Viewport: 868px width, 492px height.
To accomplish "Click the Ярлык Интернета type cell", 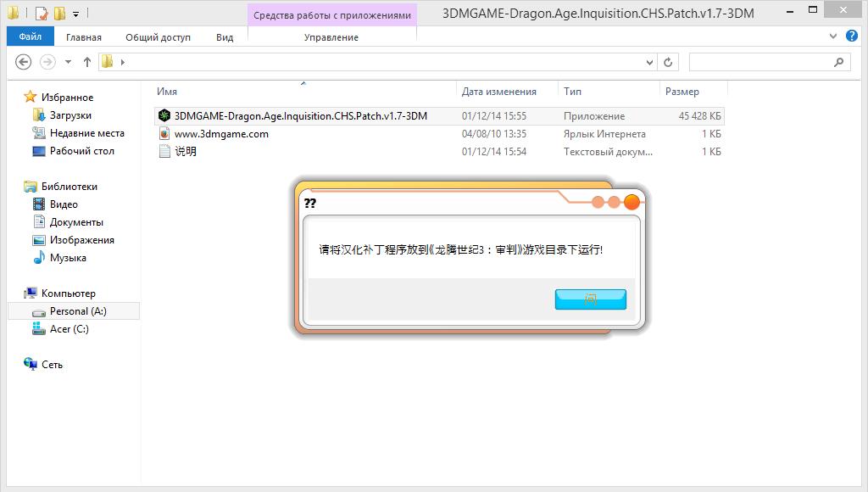I will point(604,133).
